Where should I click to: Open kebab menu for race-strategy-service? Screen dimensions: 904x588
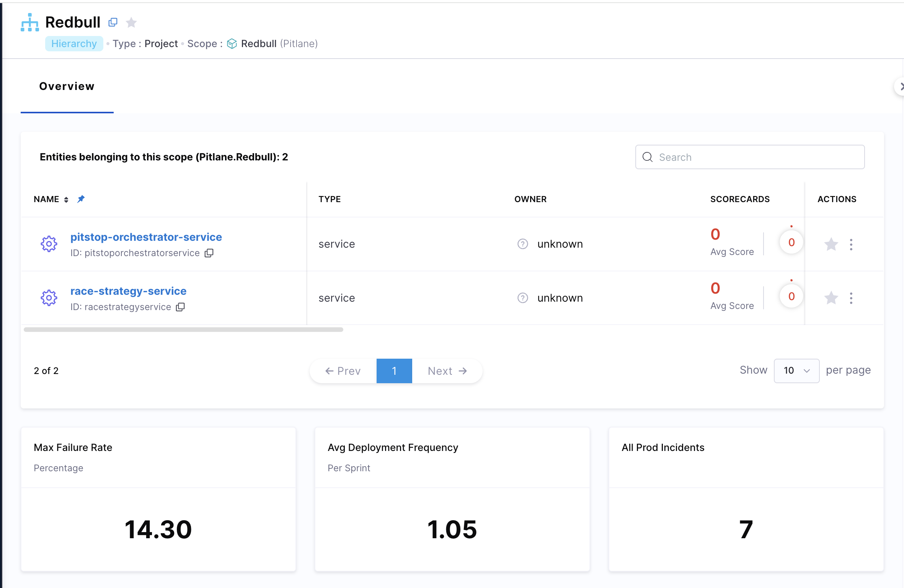851,298
